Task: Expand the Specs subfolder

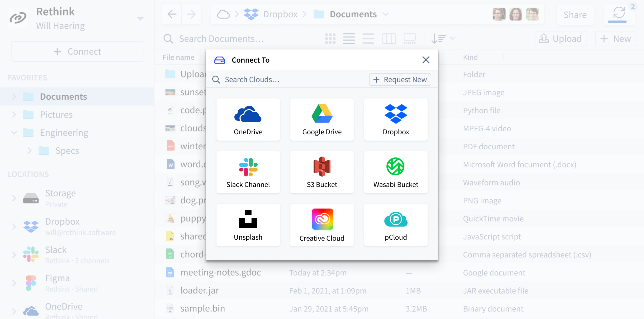Action: tap(29, 150)
